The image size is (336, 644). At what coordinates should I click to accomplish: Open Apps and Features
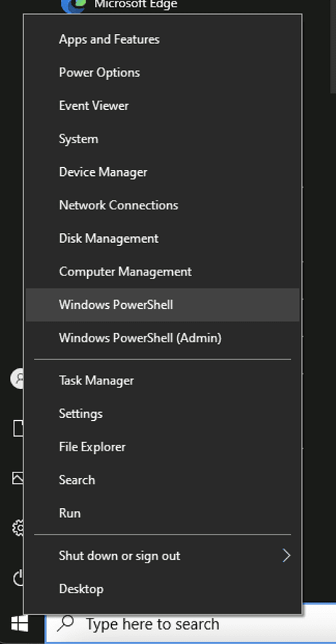point(162,39)
